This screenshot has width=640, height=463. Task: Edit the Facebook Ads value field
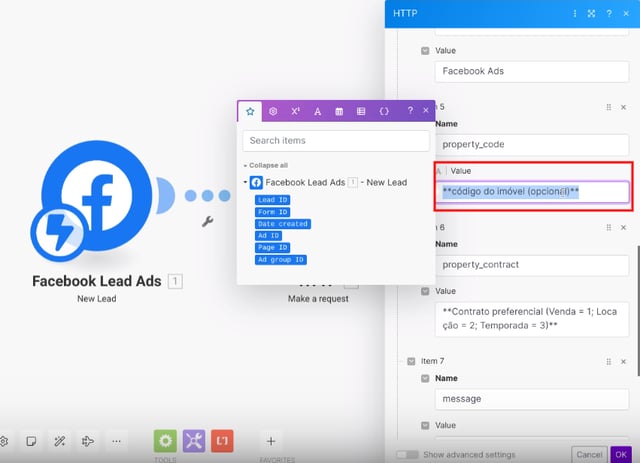point(532,71)
